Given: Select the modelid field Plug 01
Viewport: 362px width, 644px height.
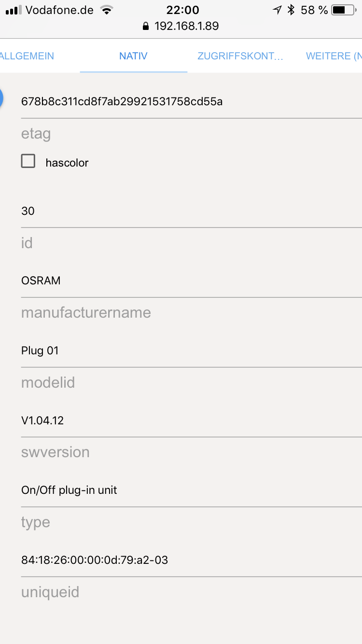Looking at the screenshot, I should (x=192, y=351).
